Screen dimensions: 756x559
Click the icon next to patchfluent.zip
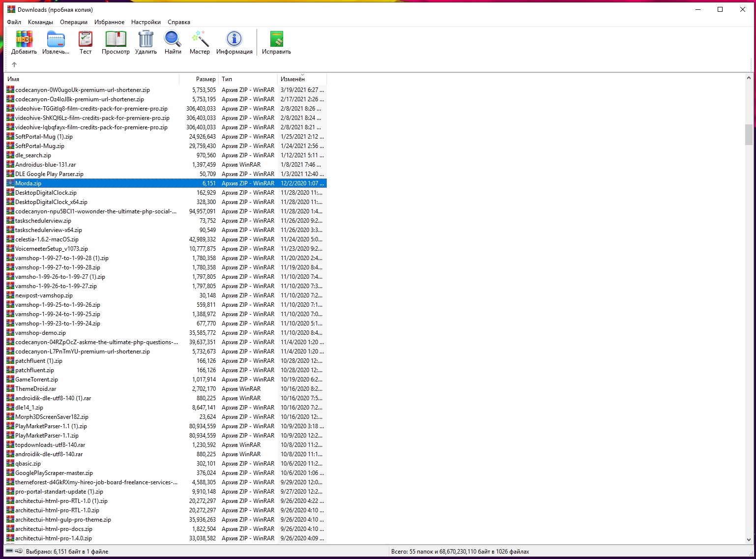10,370
